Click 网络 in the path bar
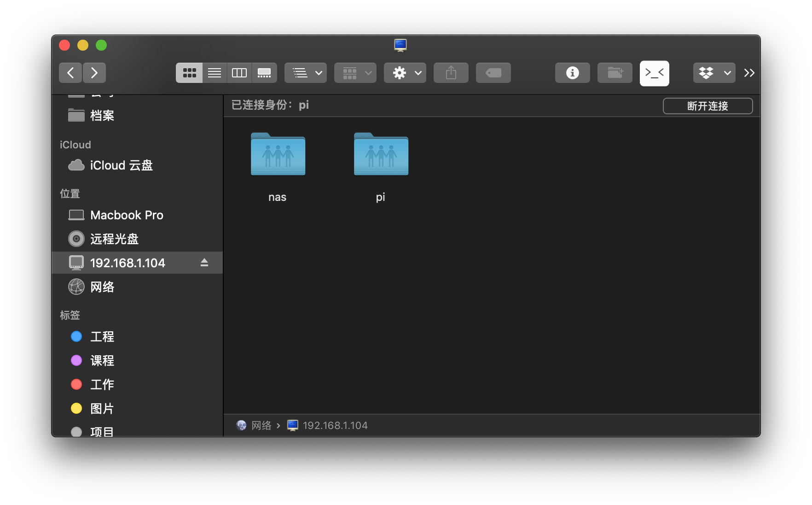This screenshot has width=812, height=505. click(x=261, y=425)
